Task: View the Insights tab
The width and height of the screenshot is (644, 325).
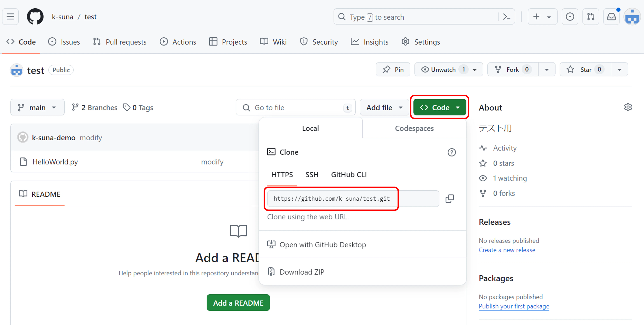Action: tap(370, 42)
